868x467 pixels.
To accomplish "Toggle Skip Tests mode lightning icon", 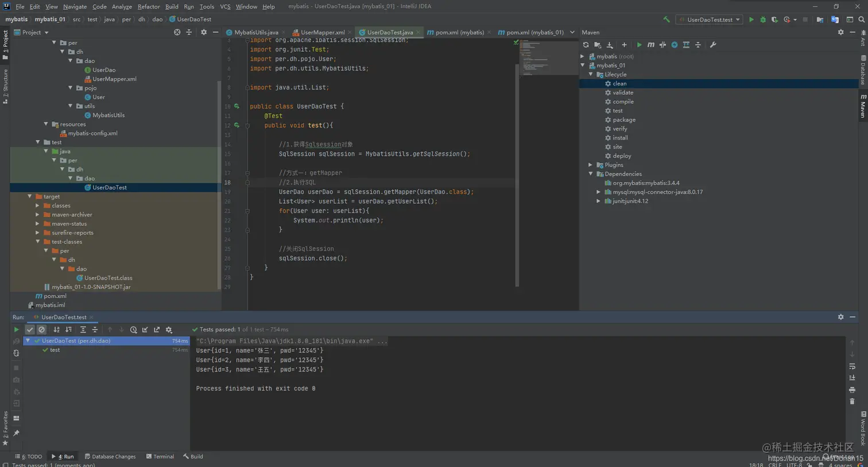I will [x=675, y=45].
